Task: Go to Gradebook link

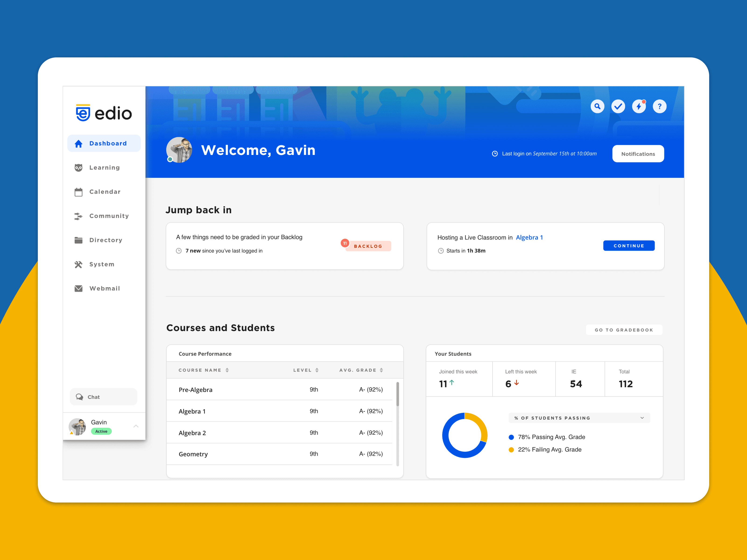Action: (624, 330)
